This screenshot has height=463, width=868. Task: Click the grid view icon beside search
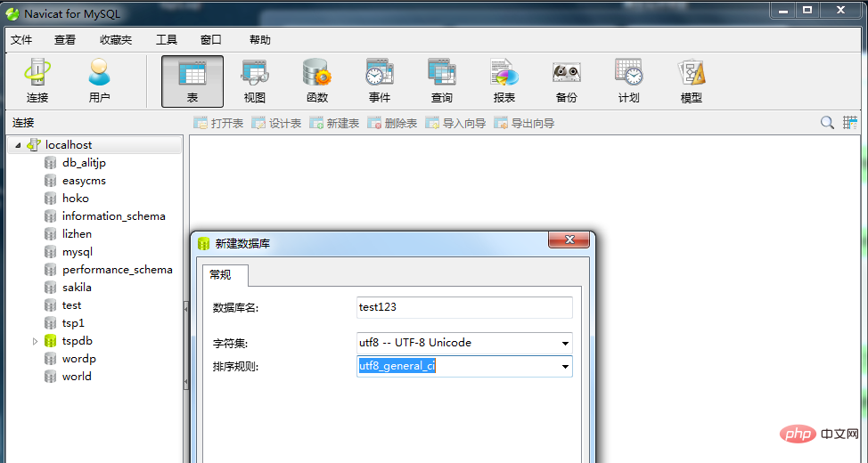point(850,123)
